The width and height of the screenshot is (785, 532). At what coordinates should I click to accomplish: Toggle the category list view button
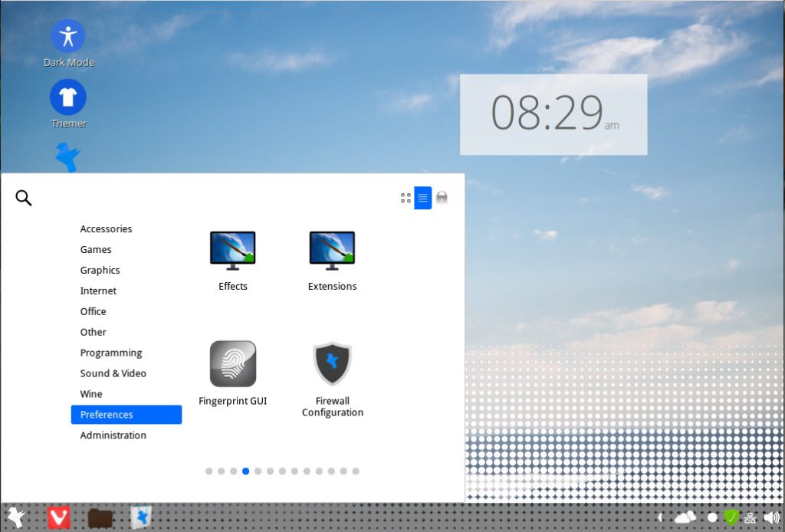[423, 198]
